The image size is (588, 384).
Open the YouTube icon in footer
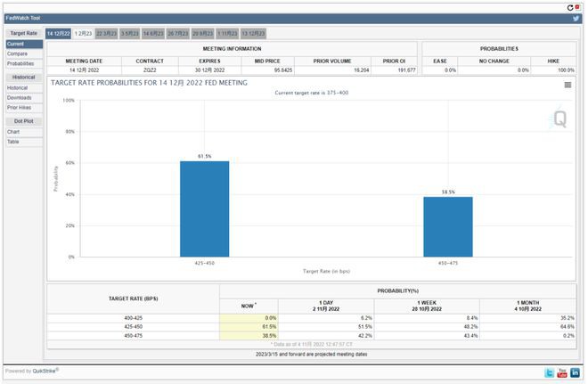click(562, 372)
